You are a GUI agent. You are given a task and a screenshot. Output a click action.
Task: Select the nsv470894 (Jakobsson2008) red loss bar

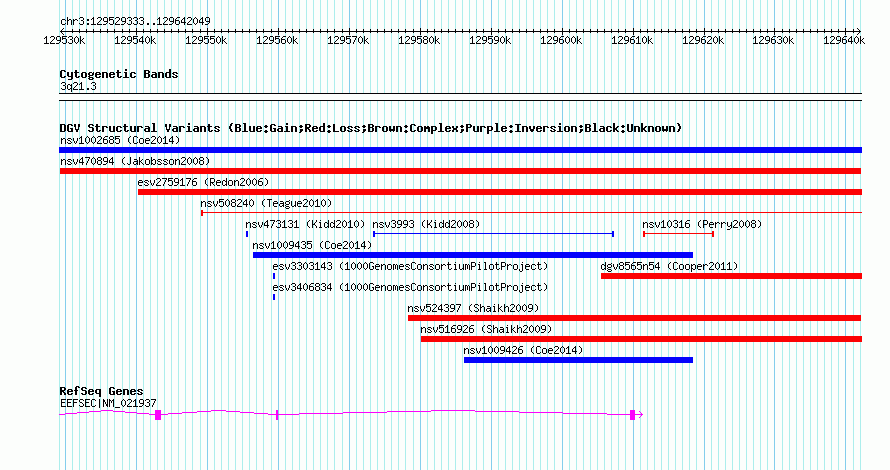tap(460, 171)
